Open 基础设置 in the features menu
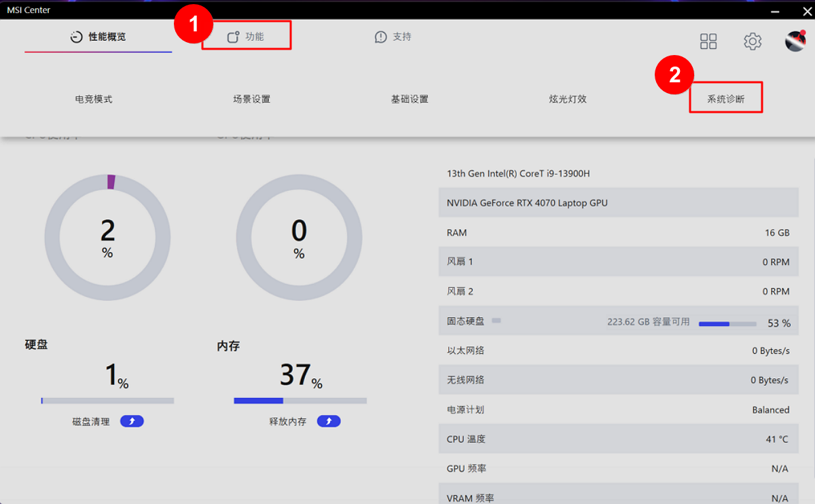 coord(410,99)
